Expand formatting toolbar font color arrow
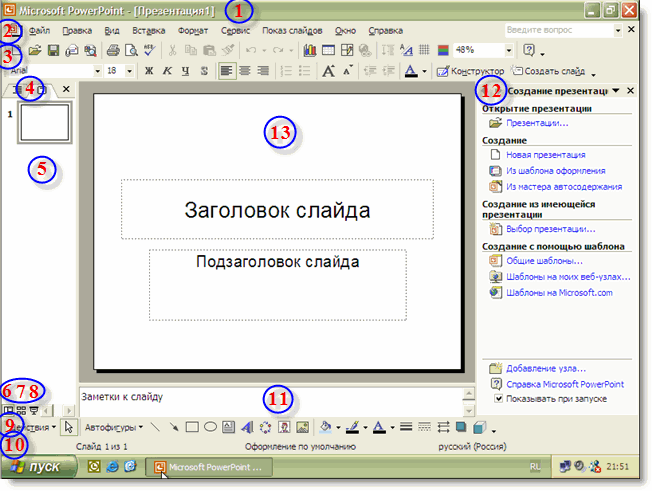 (424, 72)
